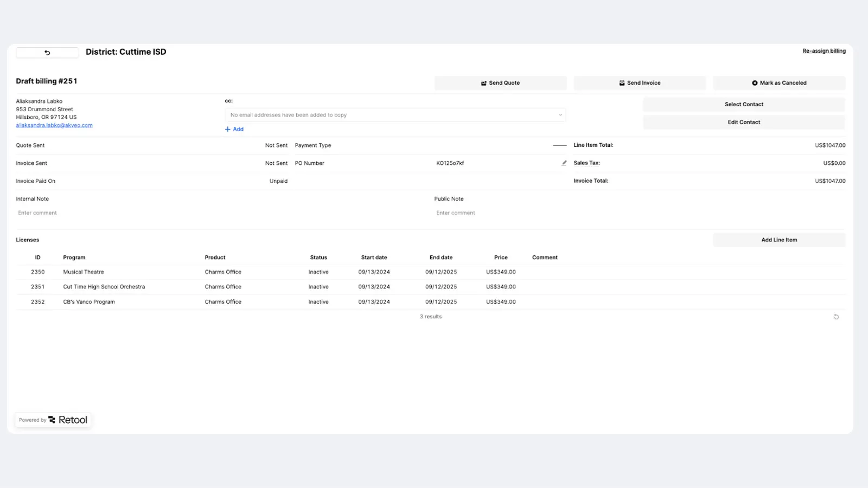
Task: Click the Unpaid status text
Action: (x=278, y=181)
